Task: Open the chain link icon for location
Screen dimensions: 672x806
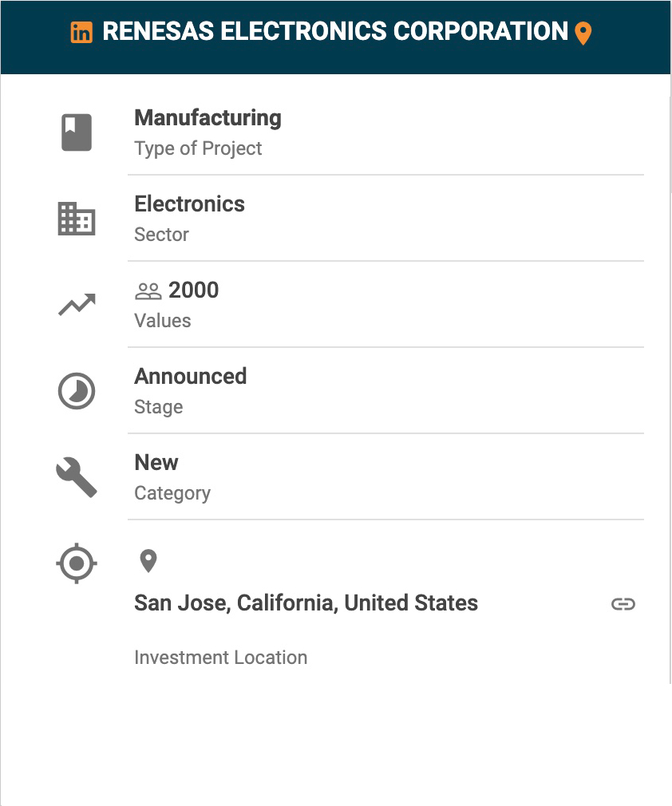Action: (623, 604)
